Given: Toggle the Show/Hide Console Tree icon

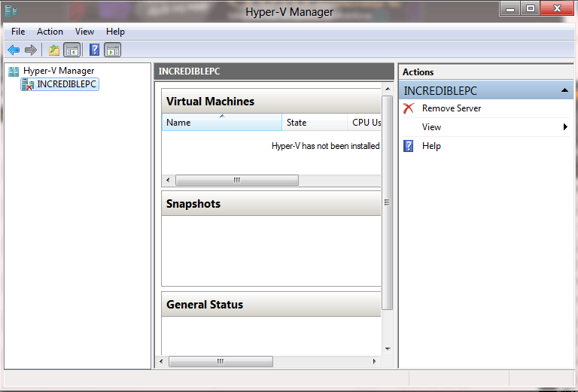Looking at the screenshot, I should [72, 50].
